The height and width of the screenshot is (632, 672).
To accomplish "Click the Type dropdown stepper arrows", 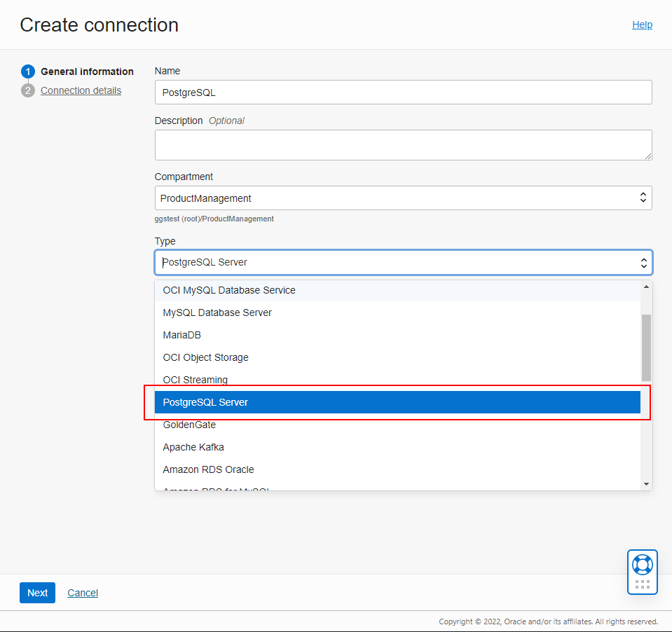I will (643, 261).
